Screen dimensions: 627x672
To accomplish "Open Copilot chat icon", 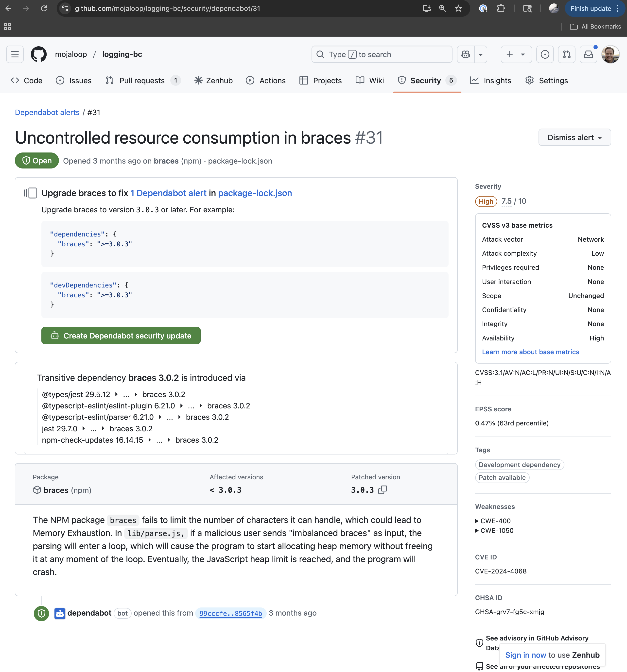I will coord(466,54).
